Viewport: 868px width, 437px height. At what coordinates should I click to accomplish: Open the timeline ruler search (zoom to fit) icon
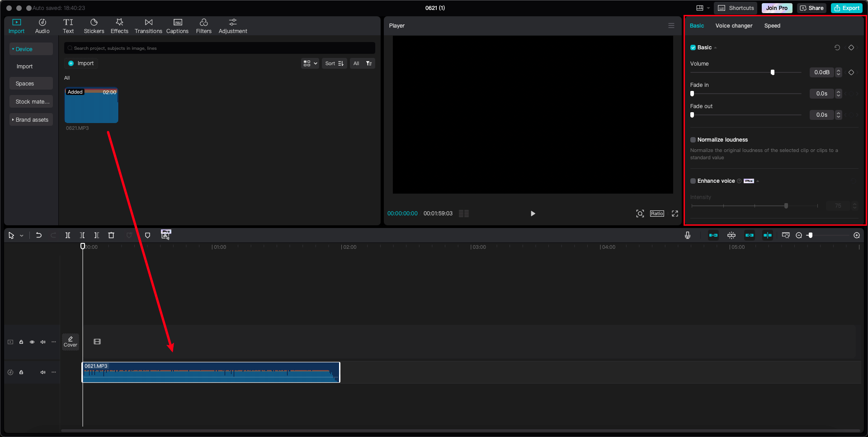(x=786, y=235)
